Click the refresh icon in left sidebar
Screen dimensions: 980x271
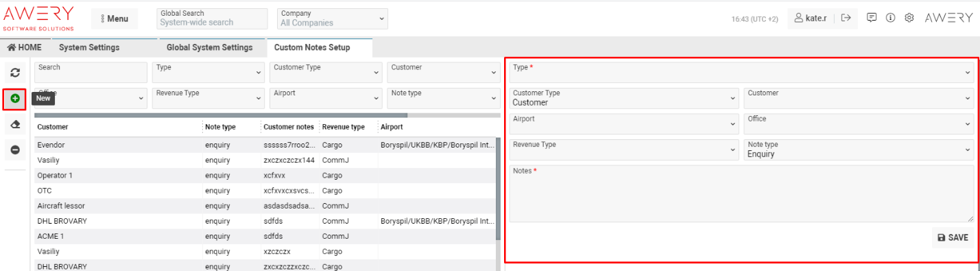click(x=14, y=72)
